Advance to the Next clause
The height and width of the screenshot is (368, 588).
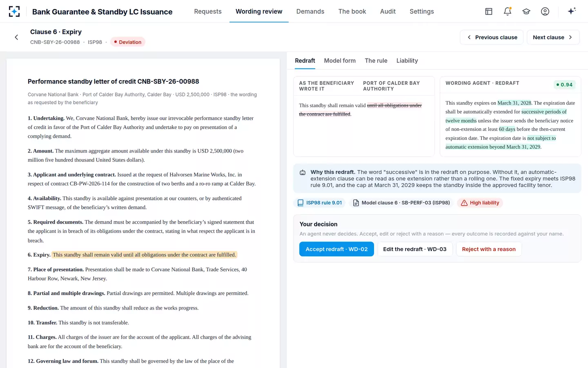[x=553, y=37]
